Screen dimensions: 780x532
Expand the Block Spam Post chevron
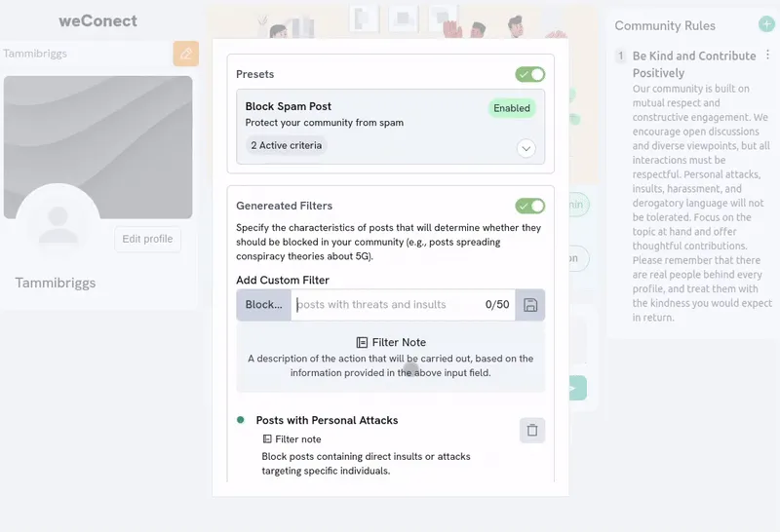point(526,148)
